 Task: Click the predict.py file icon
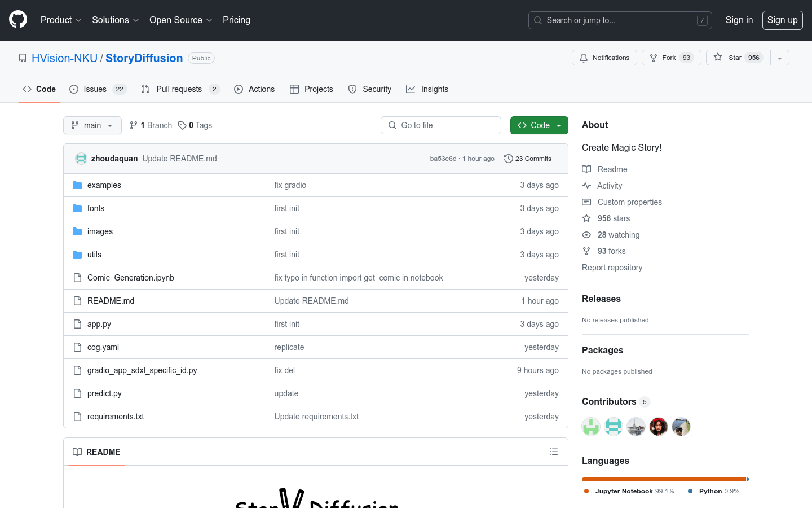(77, 393)
